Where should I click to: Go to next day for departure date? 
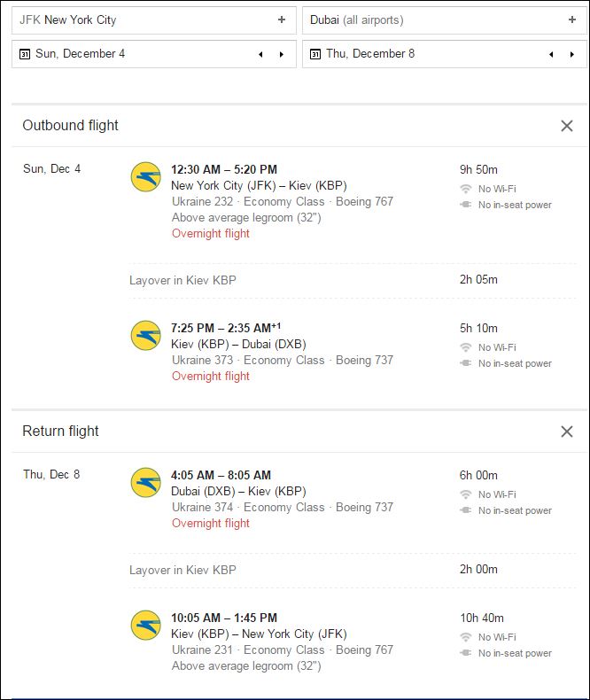(282, 54)
